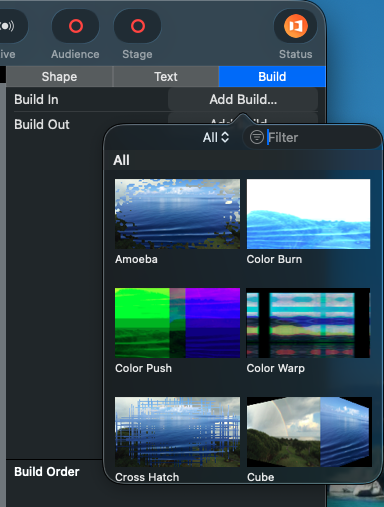Switch to the Shape tab

point(59,77)
